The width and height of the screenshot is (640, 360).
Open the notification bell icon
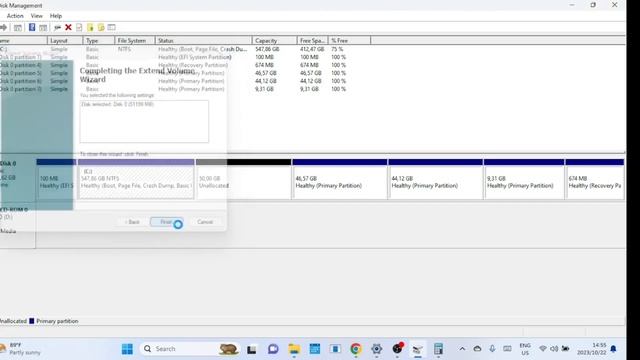pos(613,349)
